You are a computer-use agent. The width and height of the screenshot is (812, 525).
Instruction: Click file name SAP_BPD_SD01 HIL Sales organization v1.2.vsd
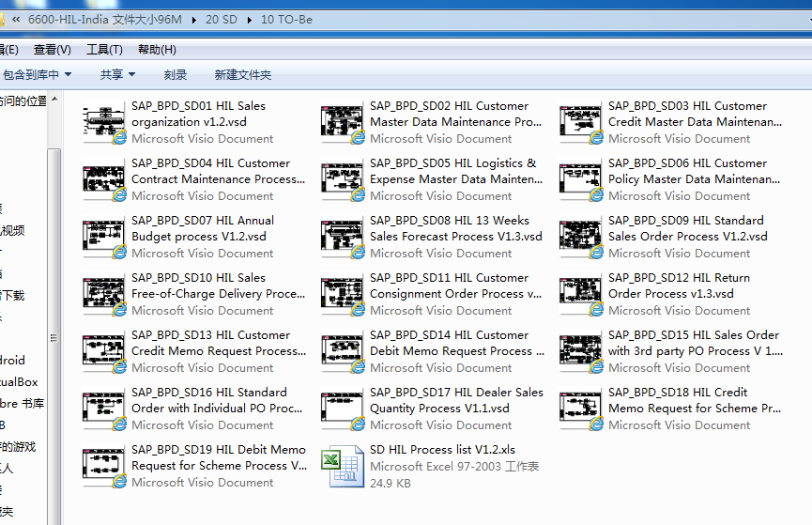[x=198, y=114]
